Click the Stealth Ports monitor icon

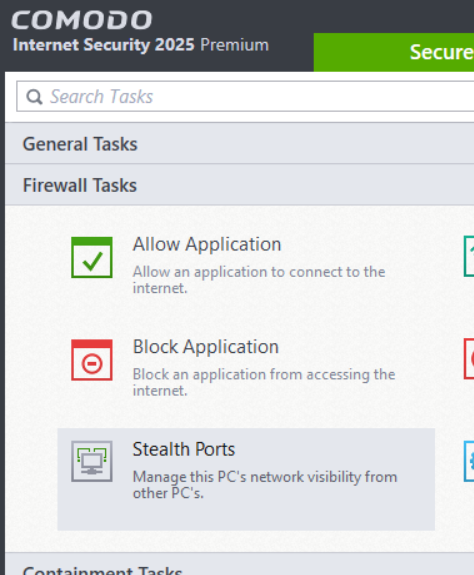(x=92, y=461)
